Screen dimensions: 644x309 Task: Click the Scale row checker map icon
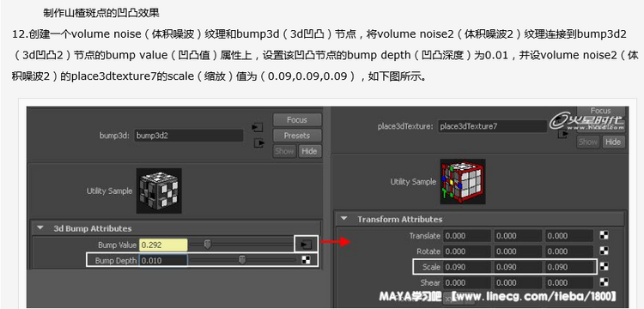(x=604, y=266)
